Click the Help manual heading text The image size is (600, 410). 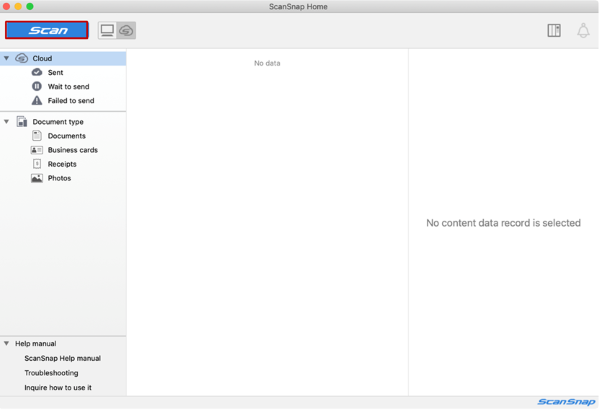[36, 344]
